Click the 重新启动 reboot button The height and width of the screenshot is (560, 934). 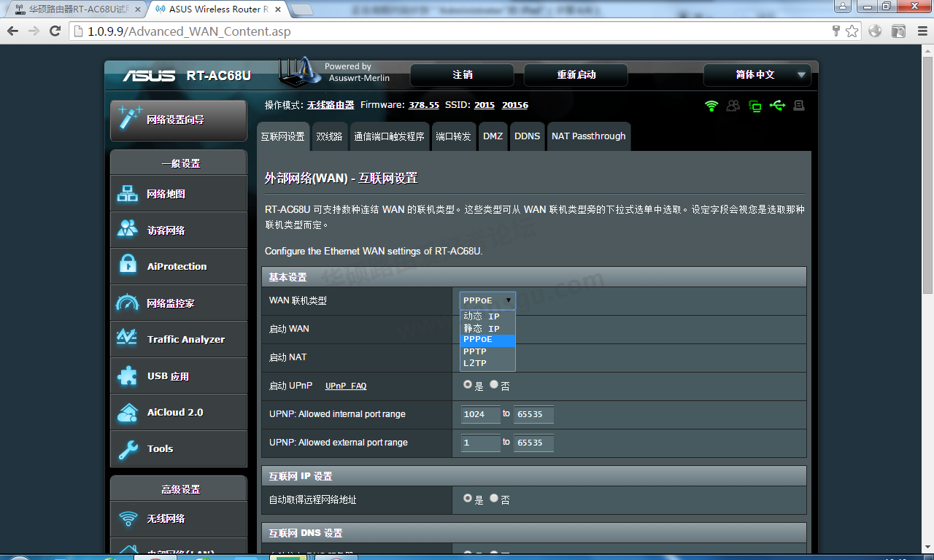coord(576,74)
